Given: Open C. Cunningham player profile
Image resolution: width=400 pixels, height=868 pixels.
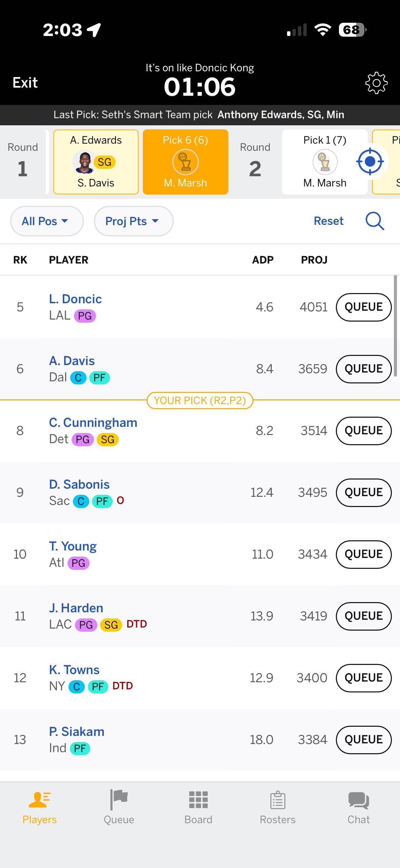Looking at the screenshot, I should (x=93, y=423).
